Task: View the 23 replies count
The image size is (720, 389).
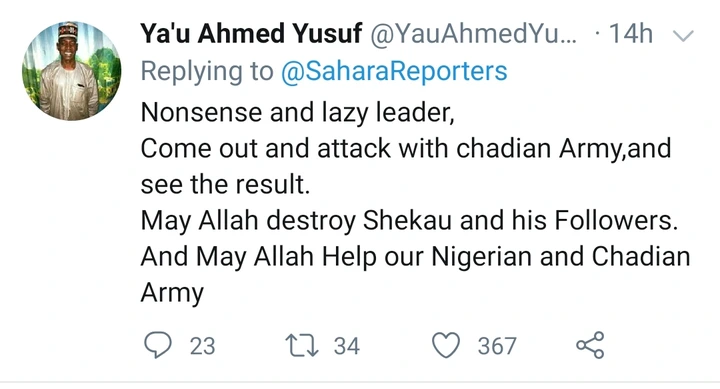Action: [202, 346]
